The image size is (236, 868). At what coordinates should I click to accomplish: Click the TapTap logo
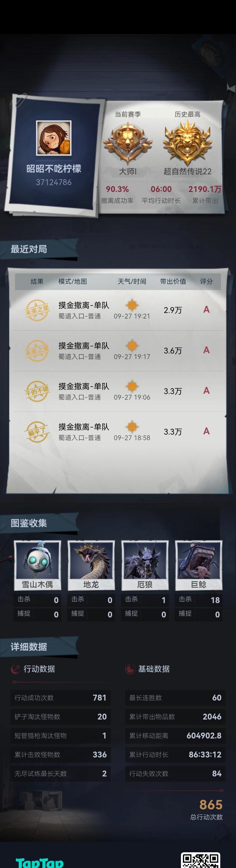point(40,861)
